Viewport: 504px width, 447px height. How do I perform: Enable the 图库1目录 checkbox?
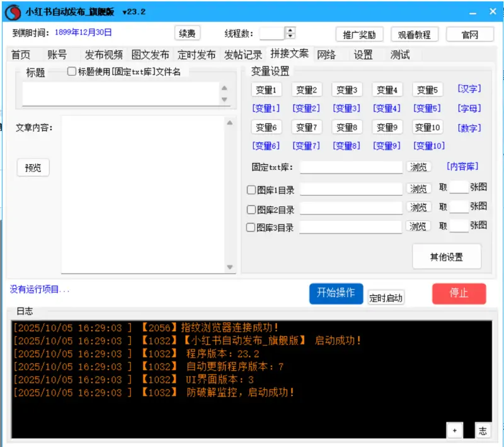250,189
